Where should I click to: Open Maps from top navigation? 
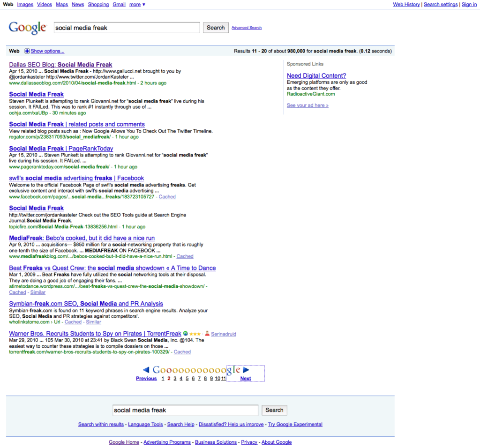coord(62,5)
